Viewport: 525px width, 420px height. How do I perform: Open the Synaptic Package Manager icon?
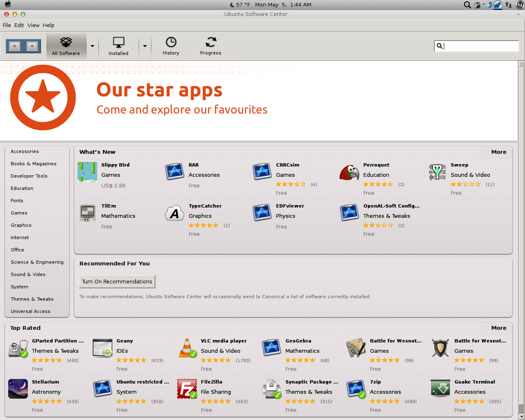[x=272, y=389]
